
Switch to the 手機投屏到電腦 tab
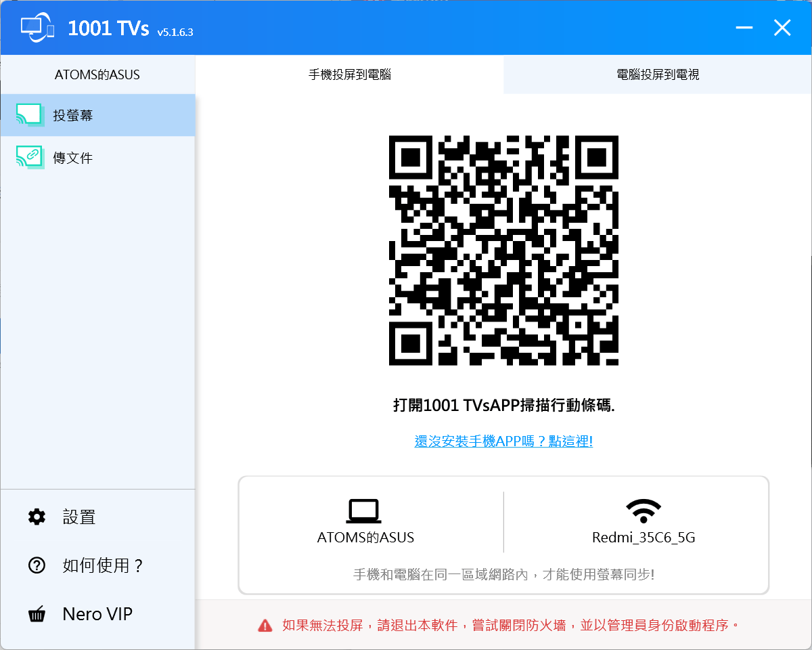point(350,74)
